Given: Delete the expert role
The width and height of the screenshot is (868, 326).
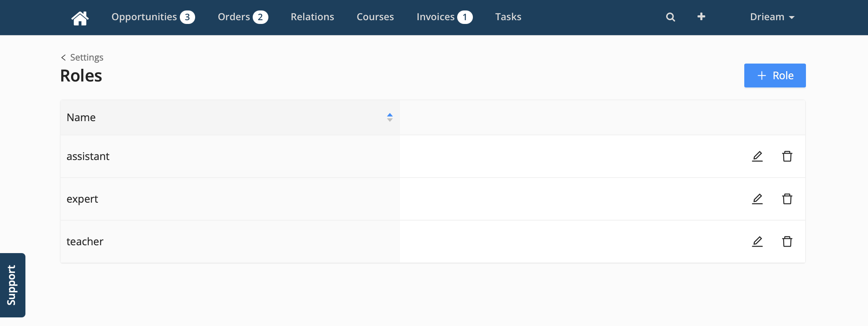Looking at the screenshot, I should tap(787, 199).
